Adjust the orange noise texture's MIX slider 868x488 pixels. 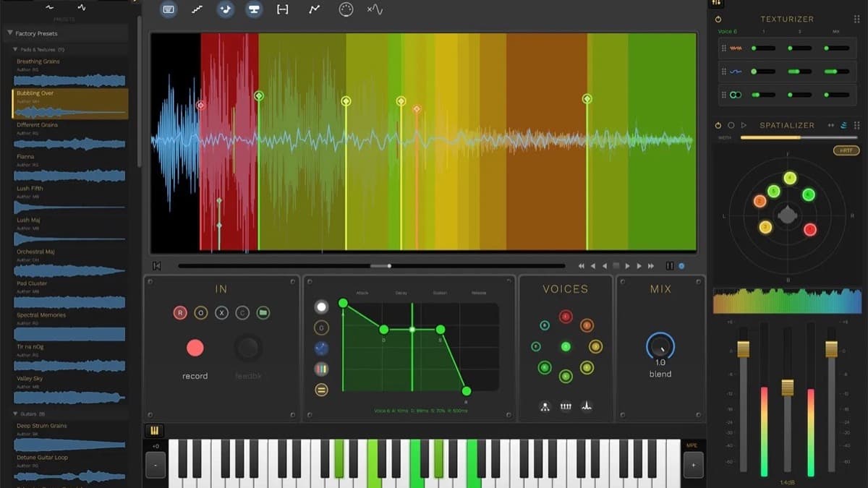coord(836,48)
